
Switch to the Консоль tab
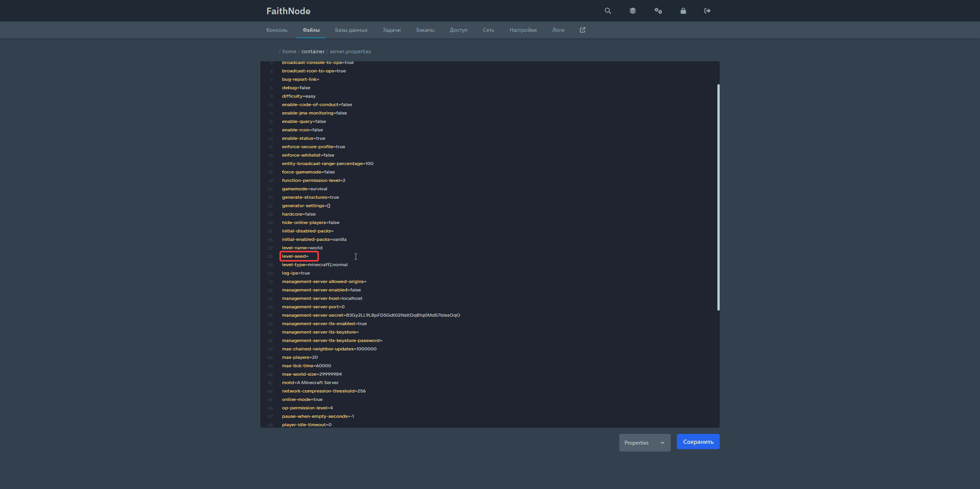pos(277,30)
